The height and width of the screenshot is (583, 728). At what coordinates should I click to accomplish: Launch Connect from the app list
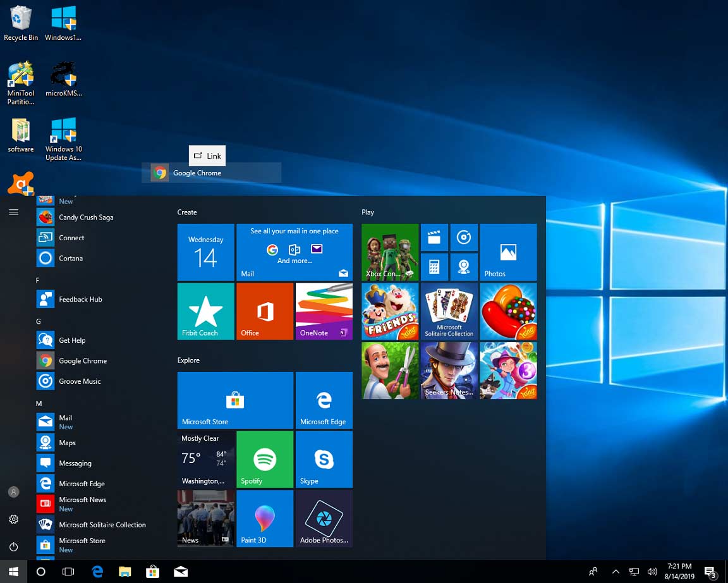(100, 237)
